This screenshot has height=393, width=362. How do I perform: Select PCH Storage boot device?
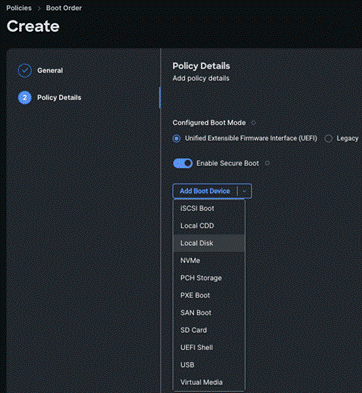pyautogui.click(x=209, y=278)
